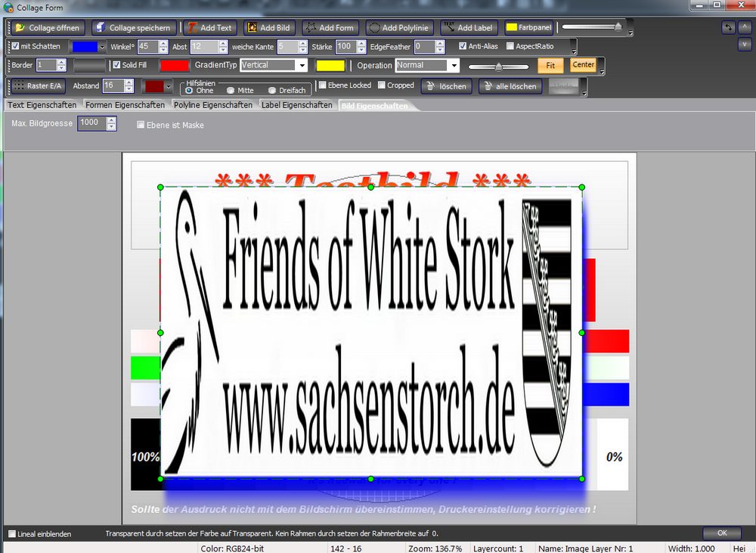Image resolution: width=756 pixels, height=553 pixels.
Task: Toggle the grid with Raster E/A
Action: (38, 86)
